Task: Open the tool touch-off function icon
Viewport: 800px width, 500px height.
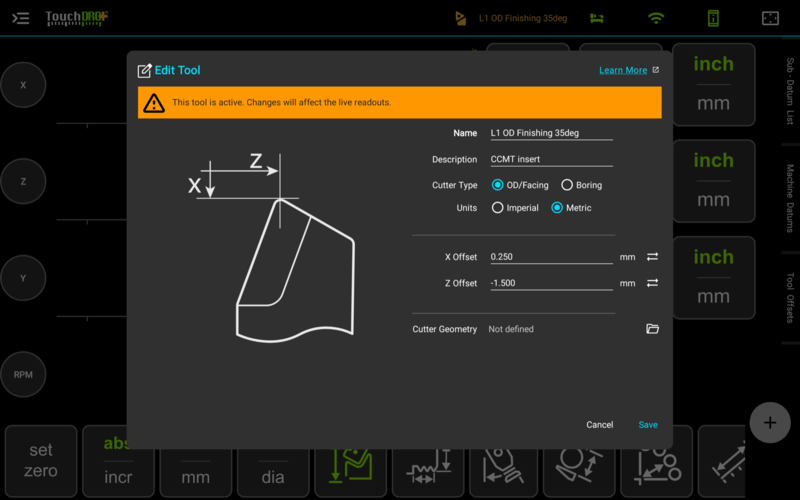Action: pos(504,463)
